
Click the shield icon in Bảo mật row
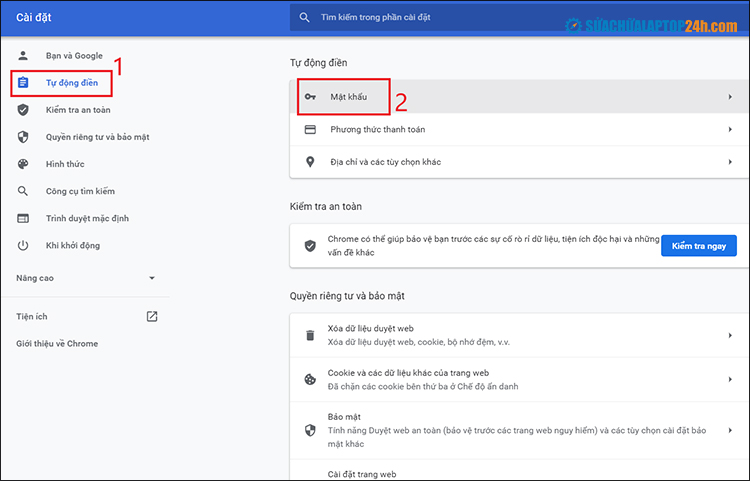click(310, 430)
